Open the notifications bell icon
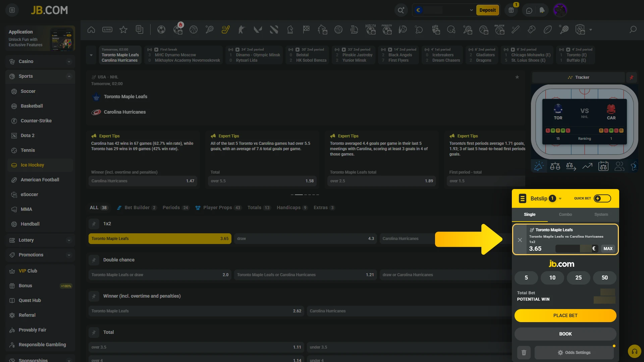Viewport: 644px width, 362px height. point(542,10)
